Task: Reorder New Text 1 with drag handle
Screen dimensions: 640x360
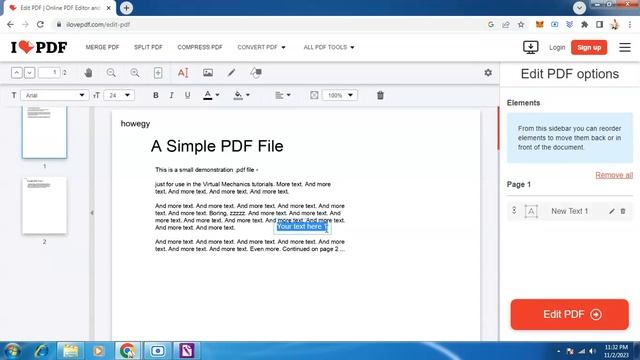Action: (514, 211)
